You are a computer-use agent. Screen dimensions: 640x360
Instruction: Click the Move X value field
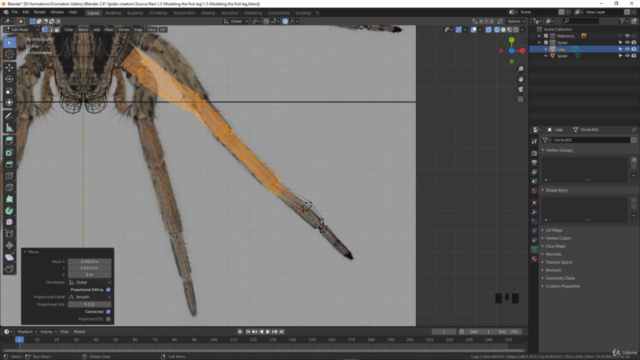[x=89, y=262]
